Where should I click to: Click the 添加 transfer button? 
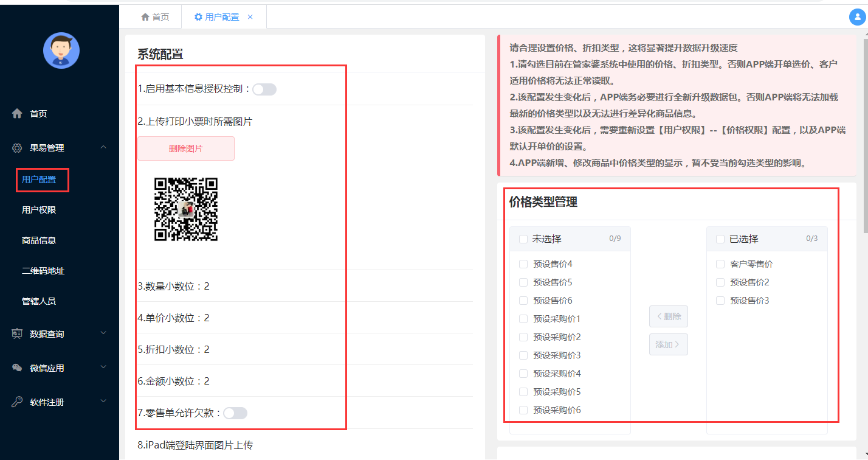tap(669, 344)
